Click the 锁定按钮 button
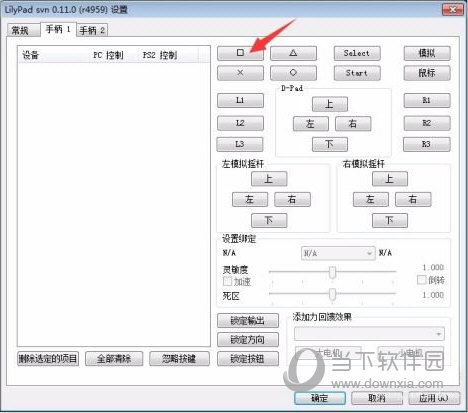The width and height of the screenshot is (468, 413). pos(248,359)
